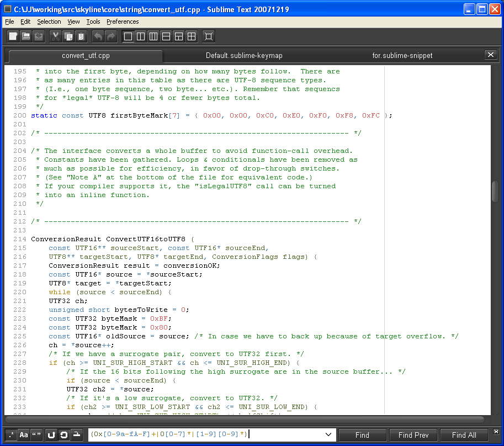
Task: Click the Paste toolbar icon
Action: pos(82,36)
